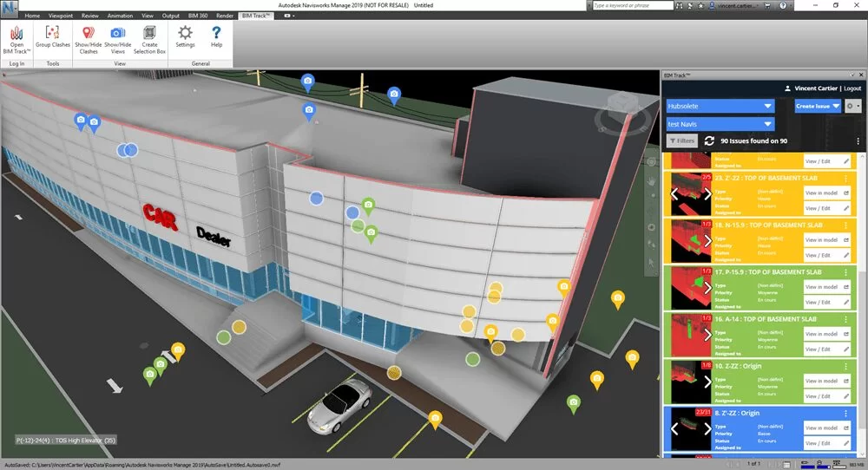Open the three-dot menu for issue 17. P-15.9
Image resolution: width=868 pixels, height=470 pixels.
(x=845, y=272)
